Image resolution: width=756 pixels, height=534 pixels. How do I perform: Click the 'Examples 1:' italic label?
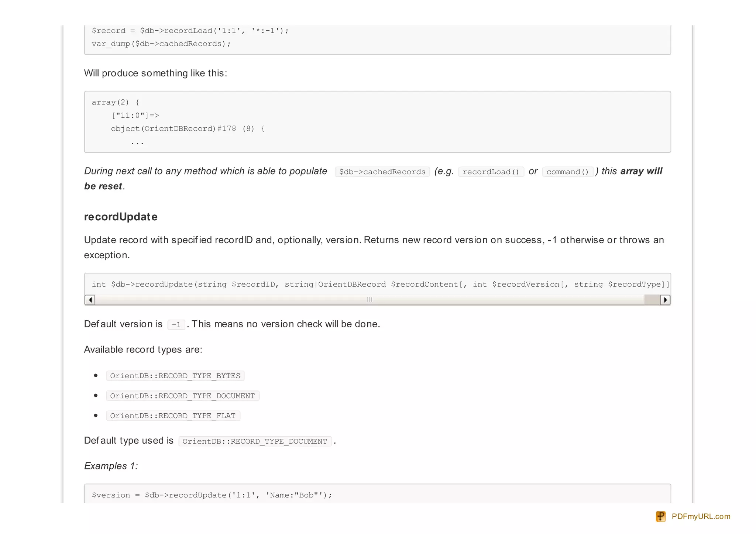(111, 466)
